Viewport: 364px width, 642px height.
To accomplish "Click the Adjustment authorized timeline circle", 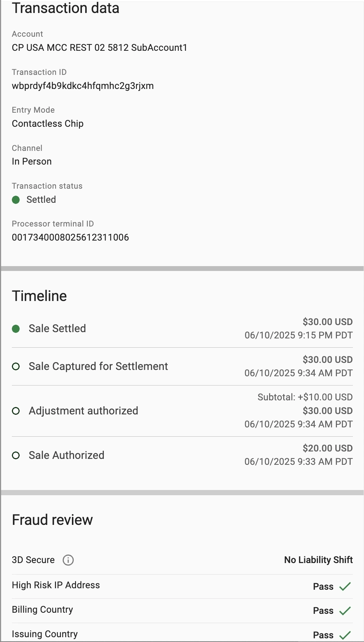I will [x=16, y=411].
